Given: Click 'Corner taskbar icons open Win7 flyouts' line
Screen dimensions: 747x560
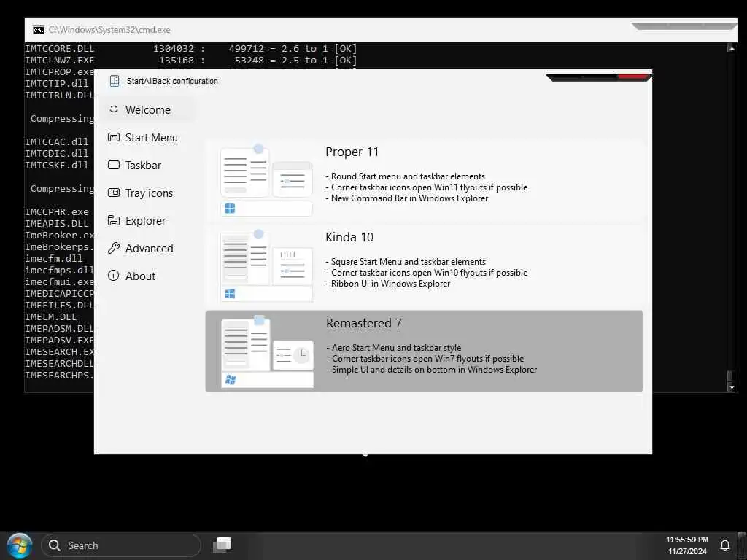Looking at the screenshot, I should click(425, 359).
